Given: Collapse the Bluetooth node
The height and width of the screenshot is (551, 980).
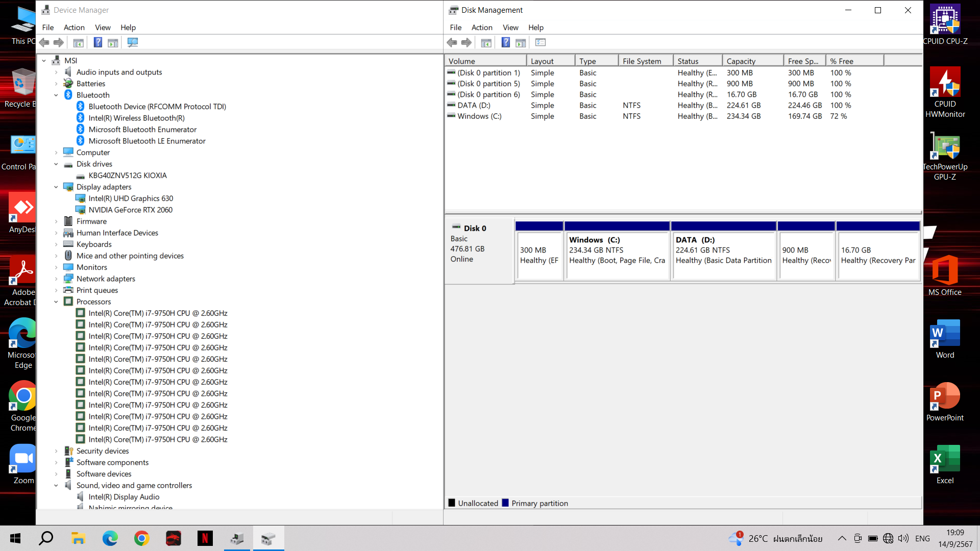Looking at the screenshot, I should pos(56,95).
